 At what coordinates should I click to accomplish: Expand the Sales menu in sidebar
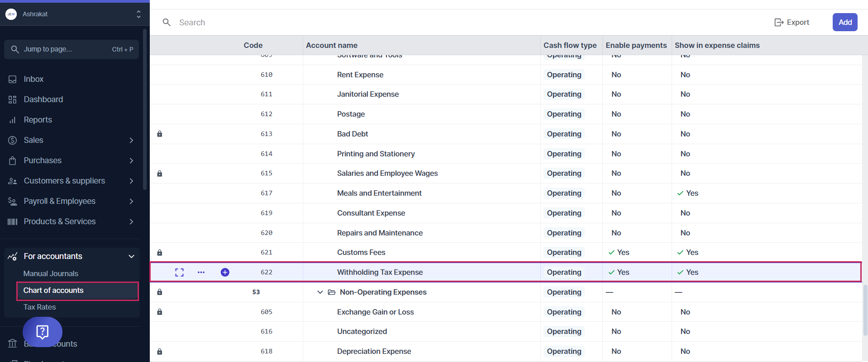tap(131, 140)
